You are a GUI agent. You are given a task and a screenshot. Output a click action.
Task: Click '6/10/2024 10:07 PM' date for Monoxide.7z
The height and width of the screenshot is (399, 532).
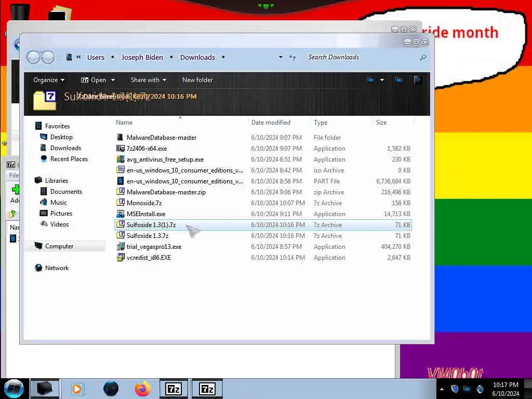click(278, 203)
